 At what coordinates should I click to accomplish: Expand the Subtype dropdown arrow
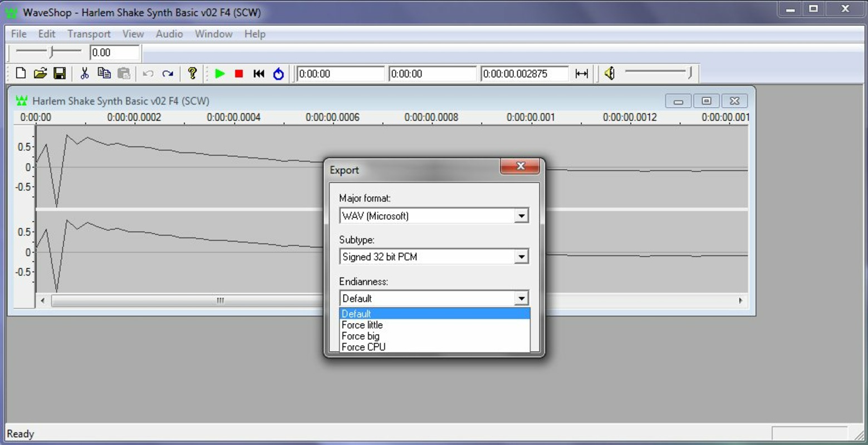click(521, 256)
